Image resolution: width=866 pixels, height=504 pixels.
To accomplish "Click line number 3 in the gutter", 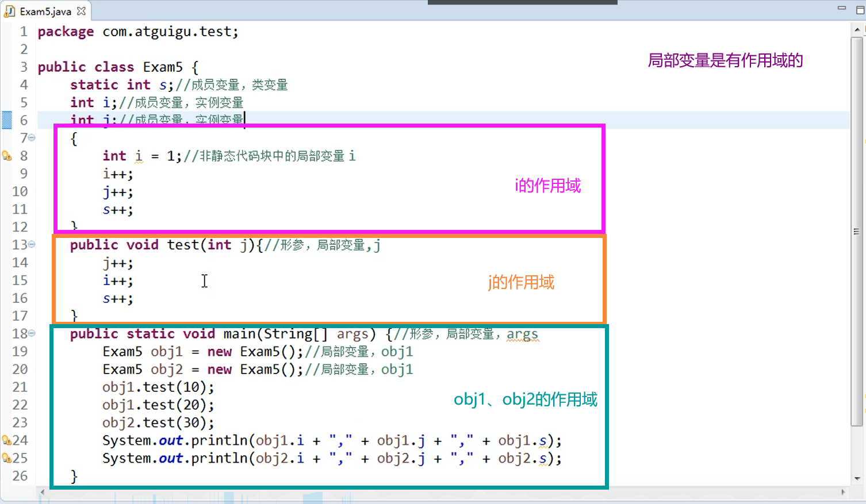I will [x=24, y=67].
